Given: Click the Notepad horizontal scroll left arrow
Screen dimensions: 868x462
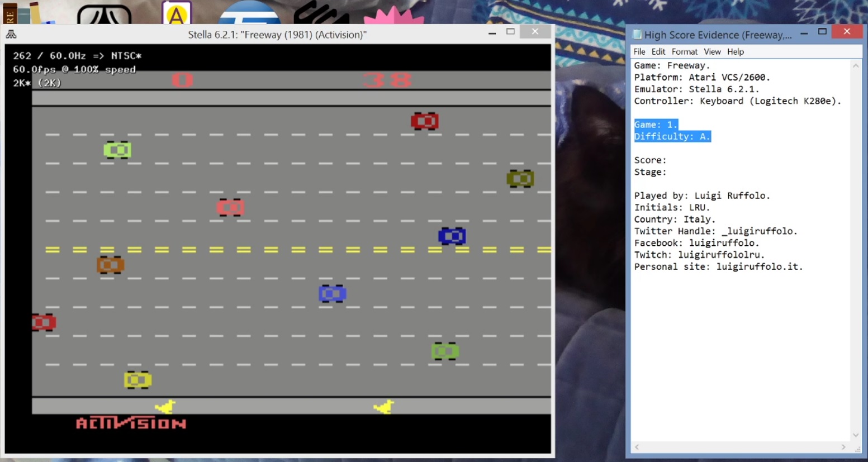Looking at the screenshot, I should (637, 446).
